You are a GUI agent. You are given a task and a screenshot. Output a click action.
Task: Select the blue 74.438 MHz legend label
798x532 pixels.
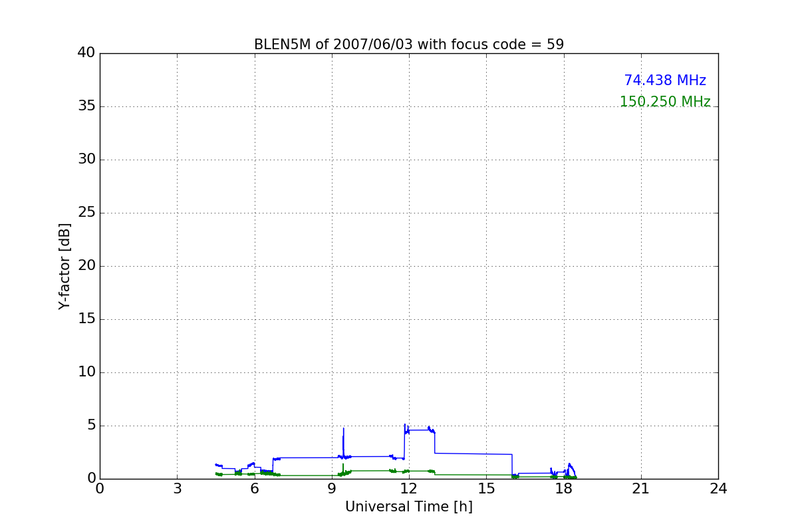click(665, 80)
